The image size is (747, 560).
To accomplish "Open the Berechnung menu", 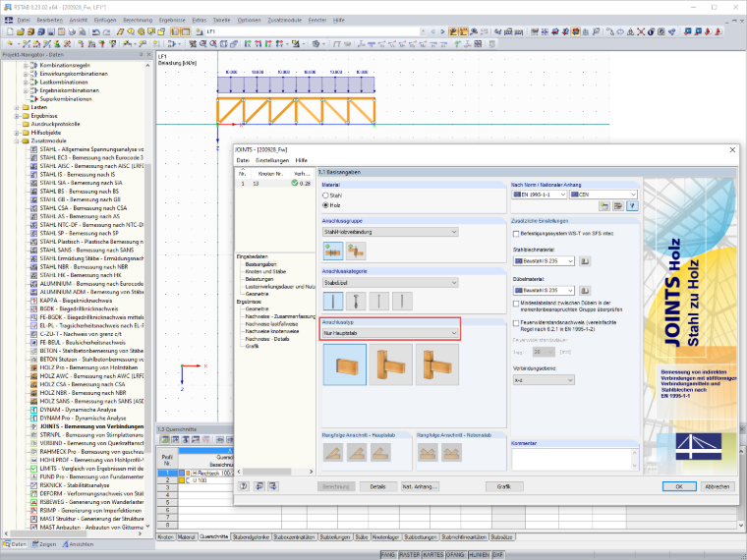I will (x=138, y=20).
